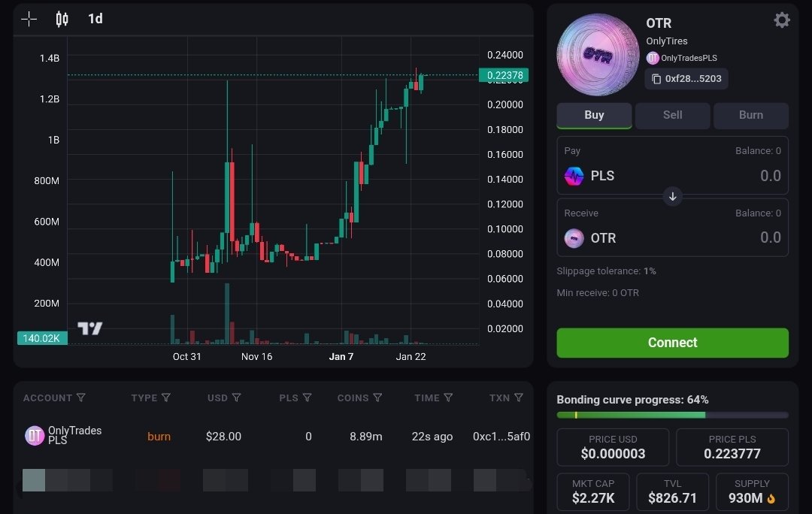Click the OTR token icon in Receive
This screenshot has width=812, height=514.
tap(574, 238)
